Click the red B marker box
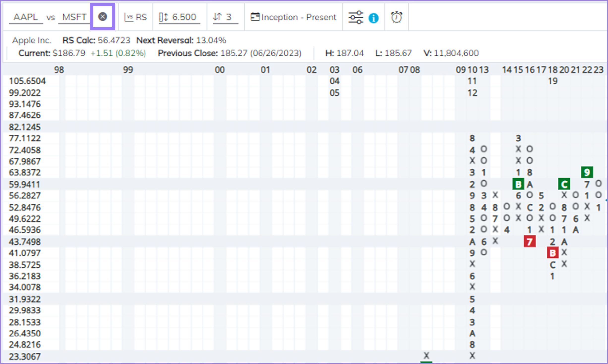Viewport: 608px width, 364px height. click(552, 253)
